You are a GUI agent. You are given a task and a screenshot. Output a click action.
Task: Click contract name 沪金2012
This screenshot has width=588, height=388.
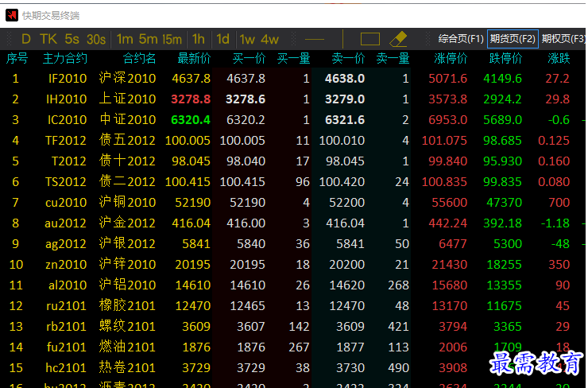point(127,223)
